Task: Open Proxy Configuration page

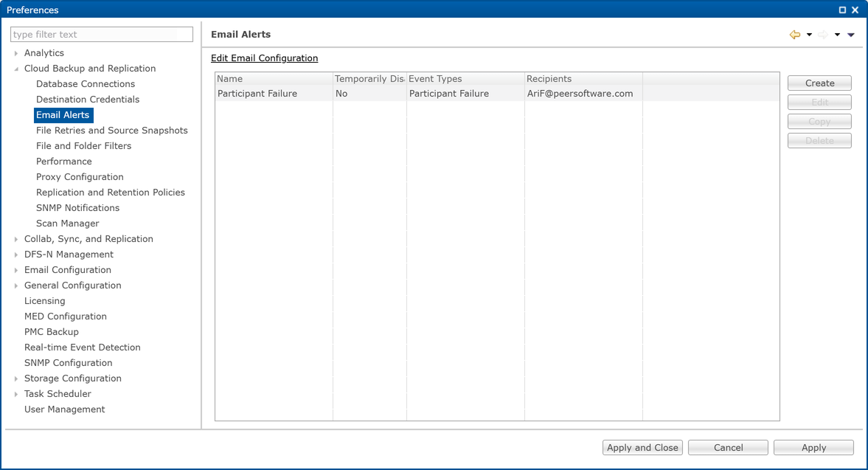Action: pos(80,177)
